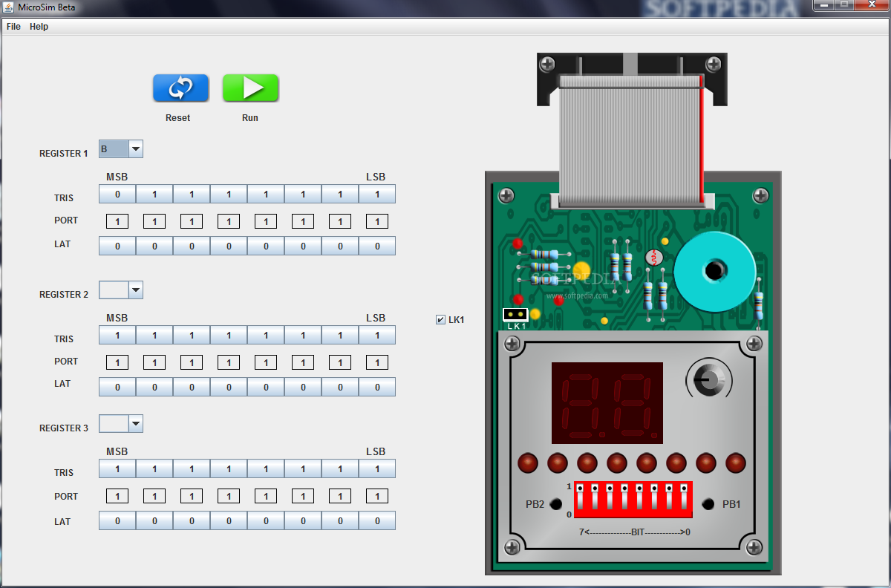Flip DIP switch bit 0 nearest PB1
Screen dimensions: 891x588
click(x=684, y=497)
